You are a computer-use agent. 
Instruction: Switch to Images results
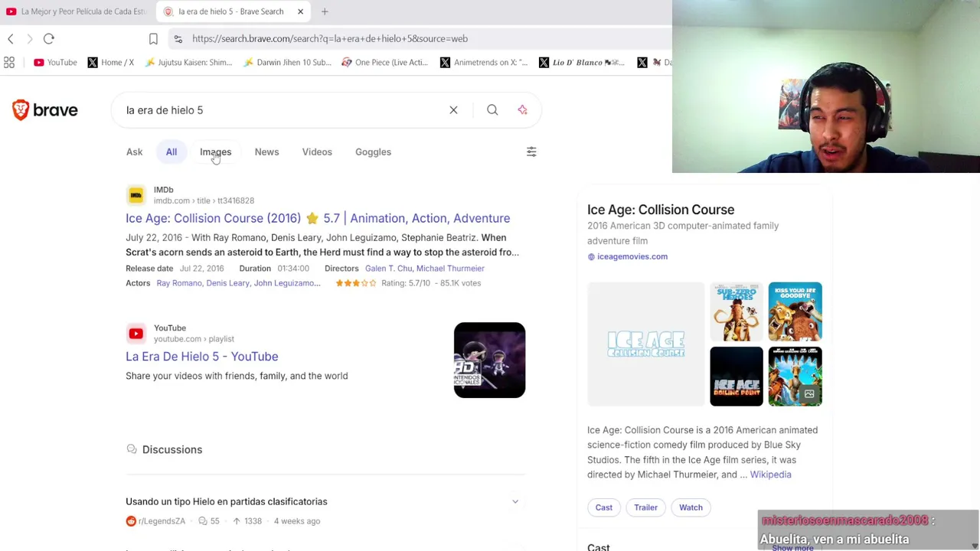coord(215,152)
